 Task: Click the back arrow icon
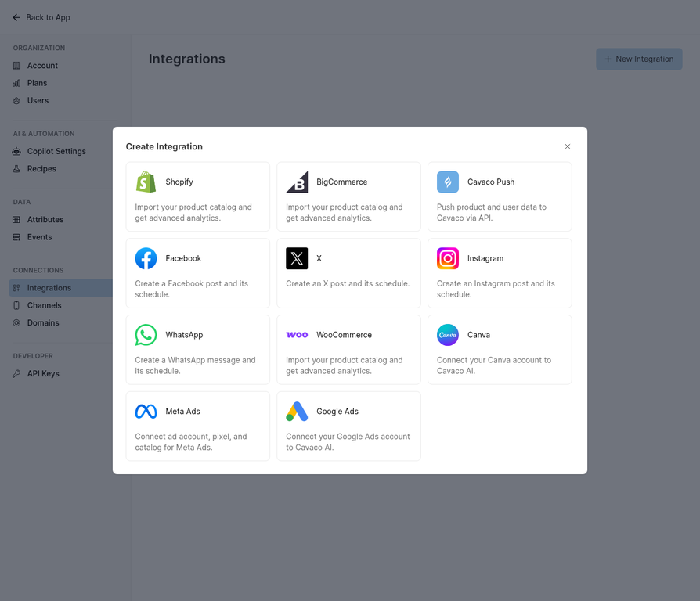[x=16, y=17]
